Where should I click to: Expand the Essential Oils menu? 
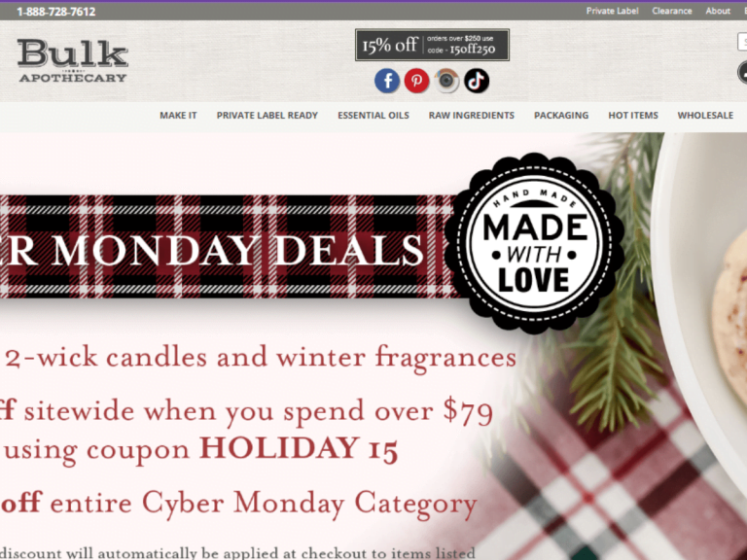373,116
